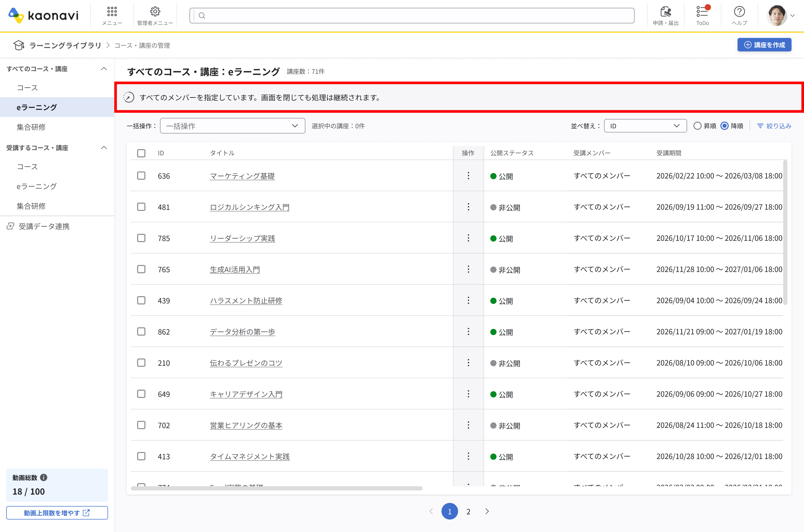This screenshot has height=532, width=804.
Task: Click the info icon next to 動画総数
Action: [44, 477]
